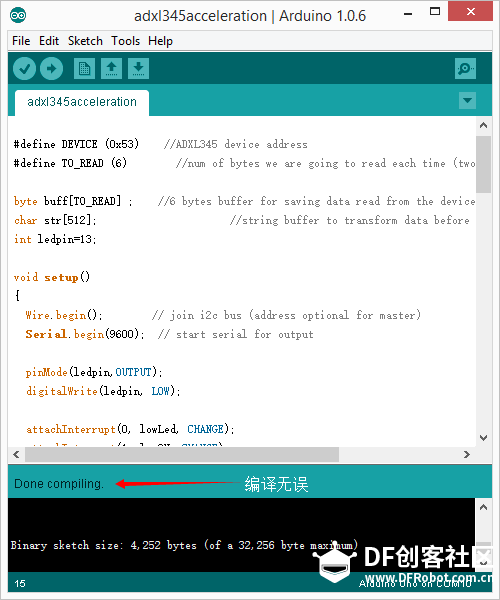Click the Verify checkmark button
This screenshot has height=600, width=500.
click(24, 69)
